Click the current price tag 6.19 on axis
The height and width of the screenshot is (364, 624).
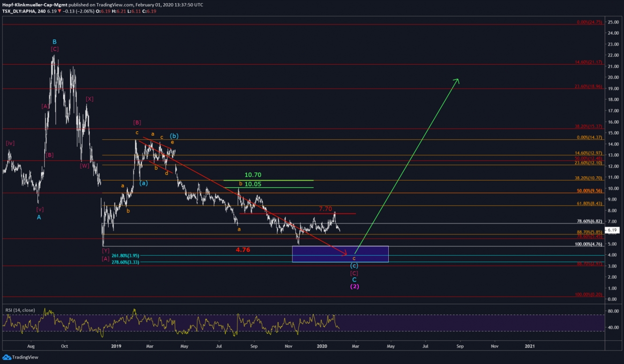[612, 230]
